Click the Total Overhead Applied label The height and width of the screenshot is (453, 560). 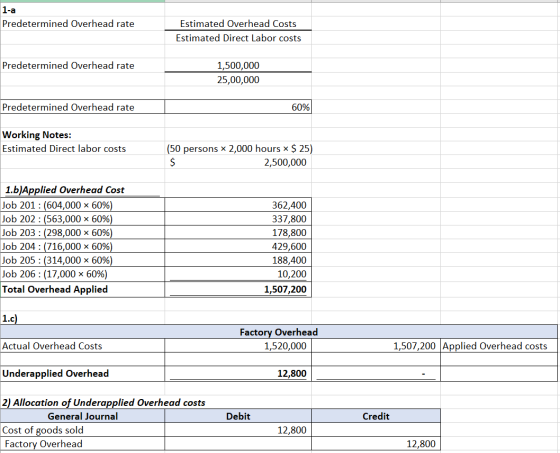55,289
